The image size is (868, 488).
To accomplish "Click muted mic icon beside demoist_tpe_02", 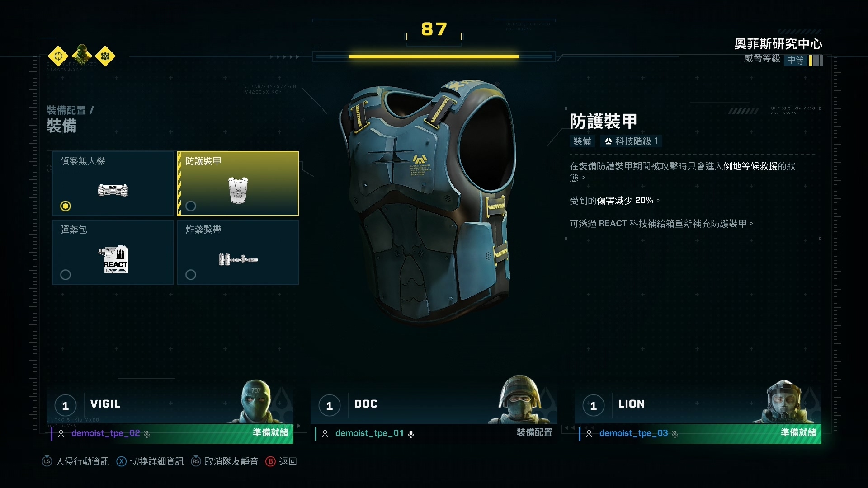I will pyautogui.click(x=147, y=434).
